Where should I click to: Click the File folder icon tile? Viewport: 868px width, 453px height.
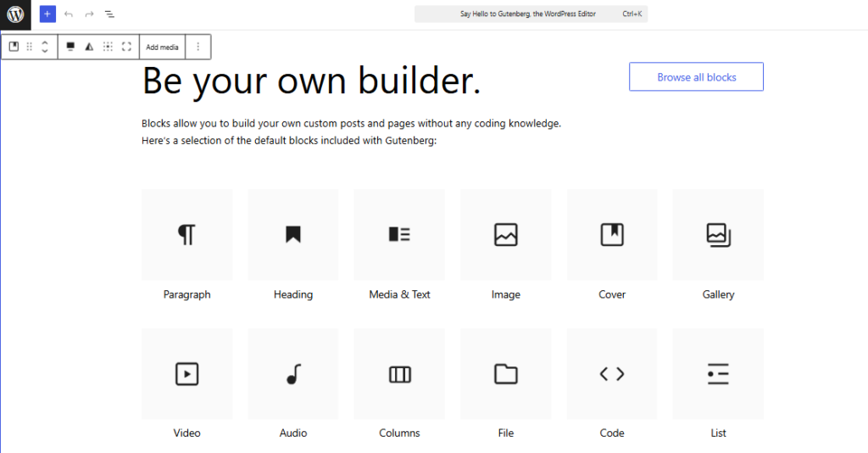(506, 374)
